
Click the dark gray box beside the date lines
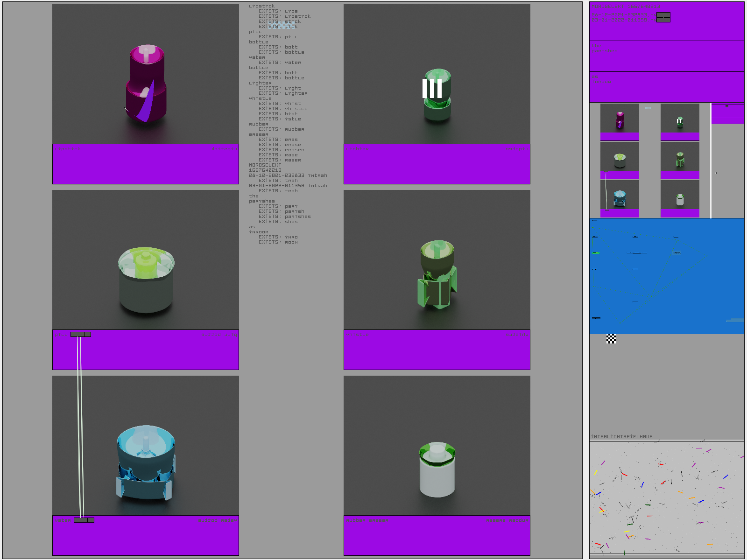point(663,17)
